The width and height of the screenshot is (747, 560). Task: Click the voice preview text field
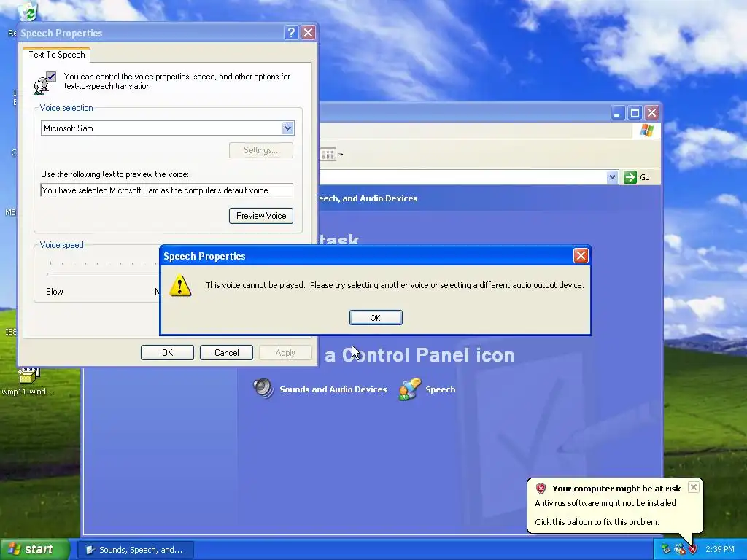point(167,190)
